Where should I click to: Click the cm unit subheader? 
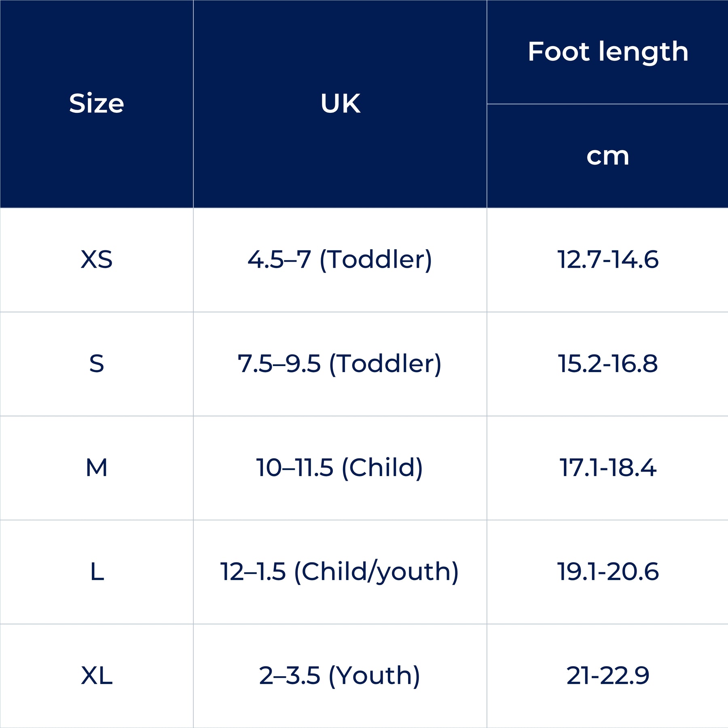[607, 156]
